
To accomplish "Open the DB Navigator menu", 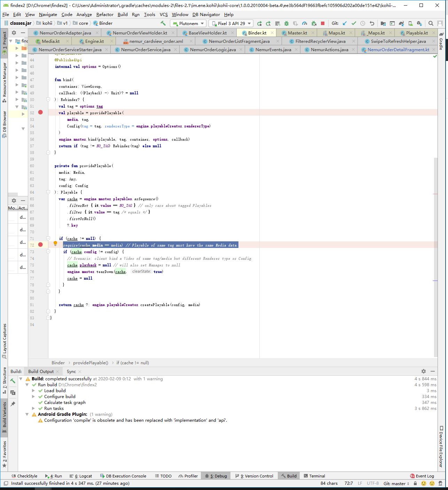I will [206, 14].
